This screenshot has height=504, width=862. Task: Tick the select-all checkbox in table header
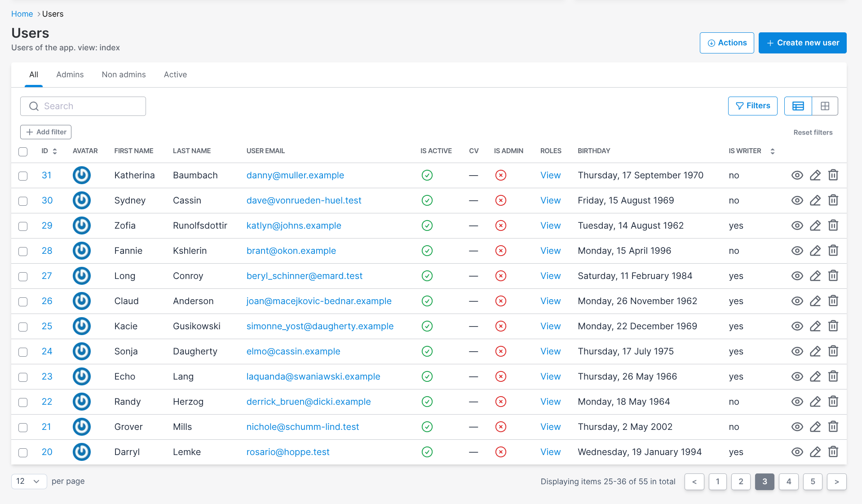click(23, 151)
